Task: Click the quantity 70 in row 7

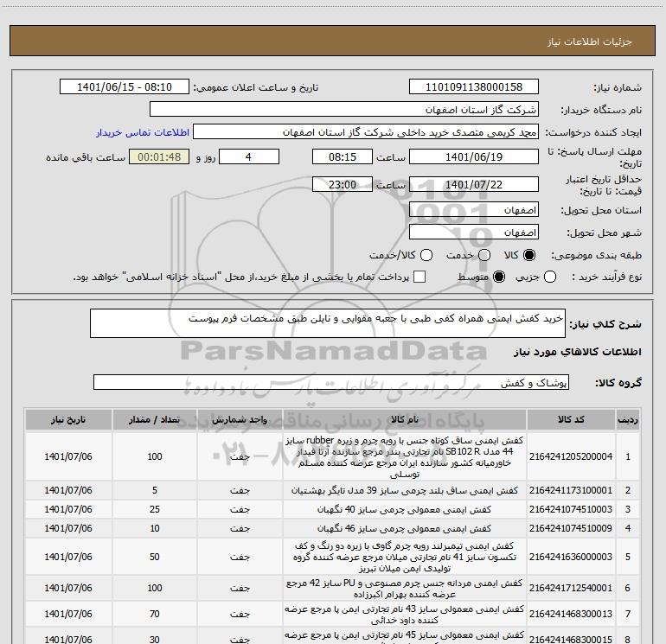Action: 155,614
